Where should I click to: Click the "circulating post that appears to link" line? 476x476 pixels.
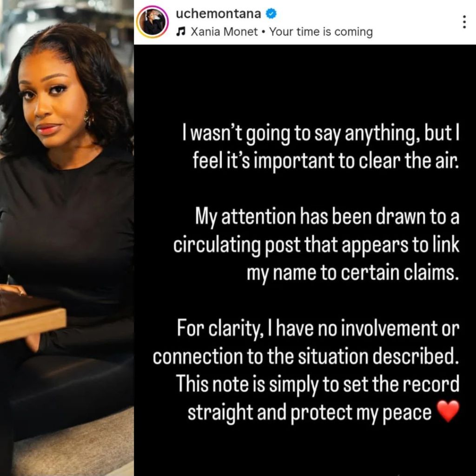(316, 245)
